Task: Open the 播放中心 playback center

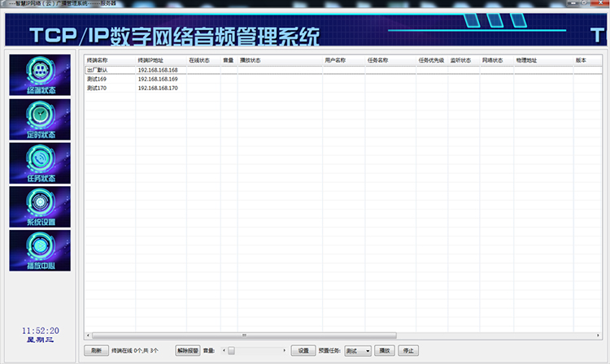Action: point(40,250)
